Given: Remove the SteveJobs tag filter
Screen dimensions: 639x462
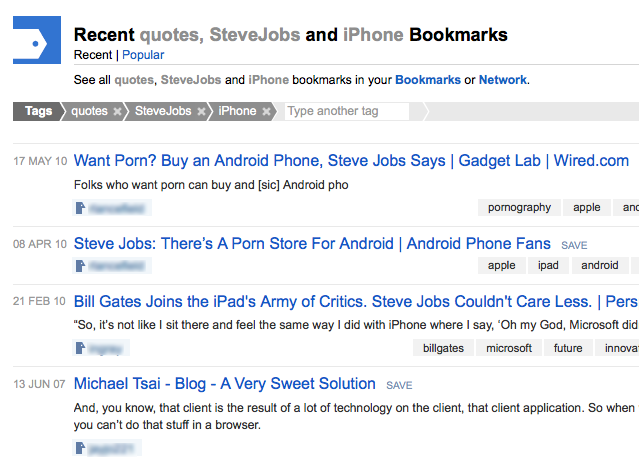Looking at the screenshot, I should click(202, 112).
